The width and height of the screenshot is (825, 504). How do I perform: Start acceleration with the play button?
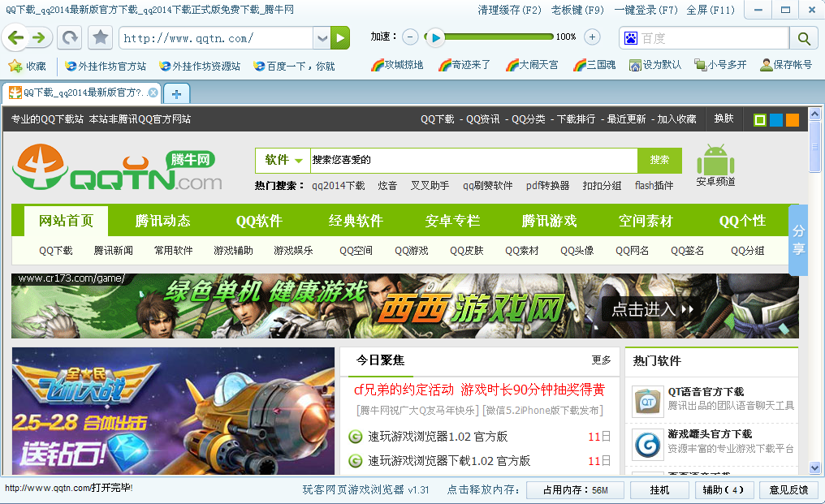tap(435, 37)
